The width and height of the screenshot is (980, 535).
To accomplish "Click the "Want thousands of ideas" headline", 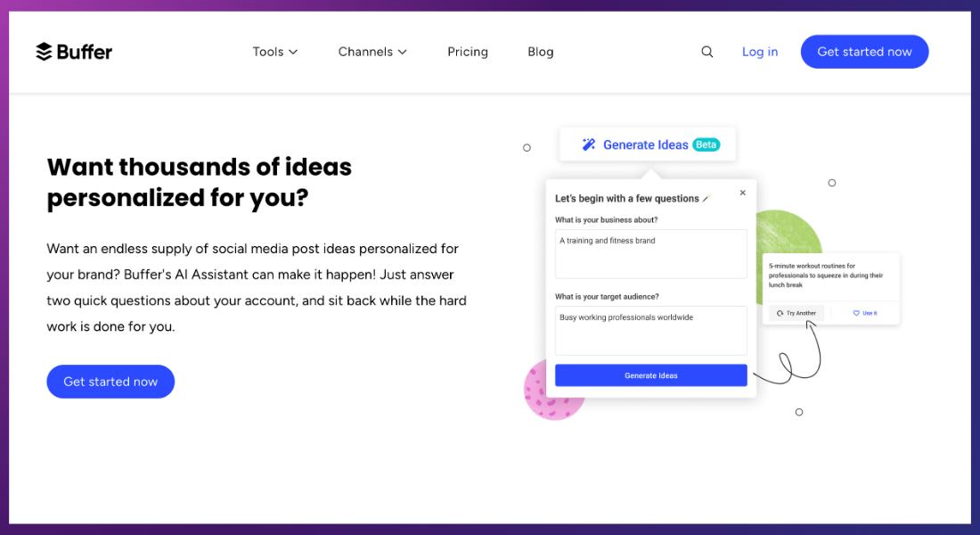I will [x=200, y=182].
